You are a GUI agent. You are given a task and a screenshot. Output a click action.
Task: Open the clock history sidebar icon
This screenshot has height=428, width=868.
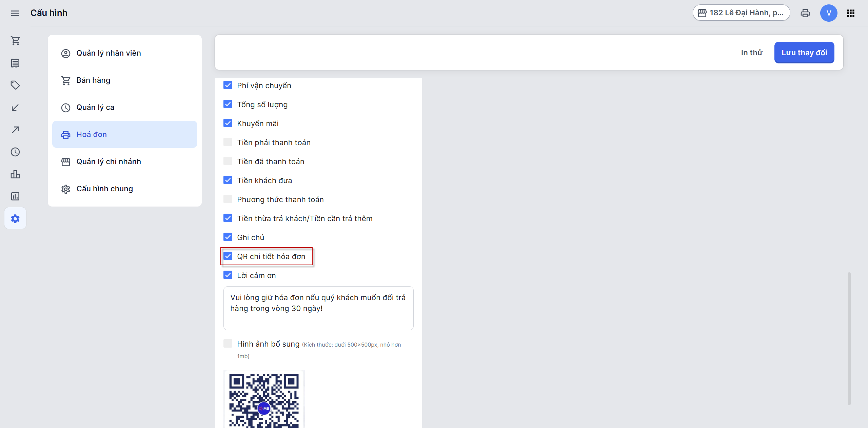[15, 152]
